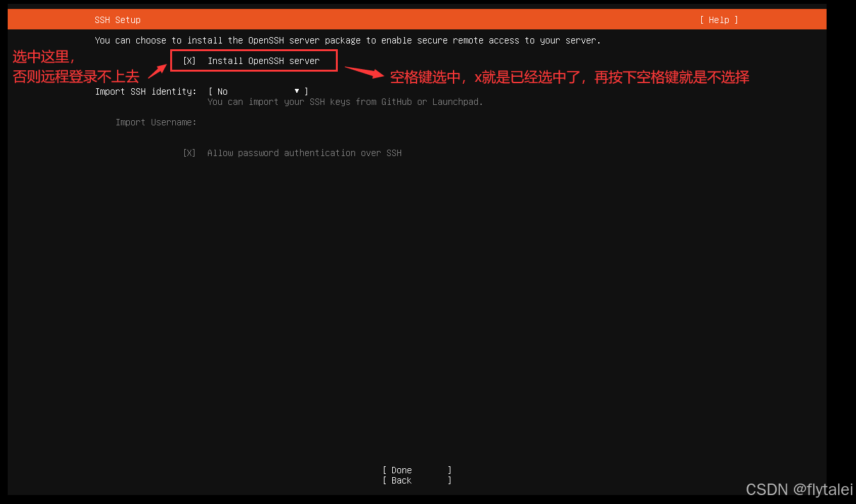Click the OpenSSH server description sentence

[348, 40]
